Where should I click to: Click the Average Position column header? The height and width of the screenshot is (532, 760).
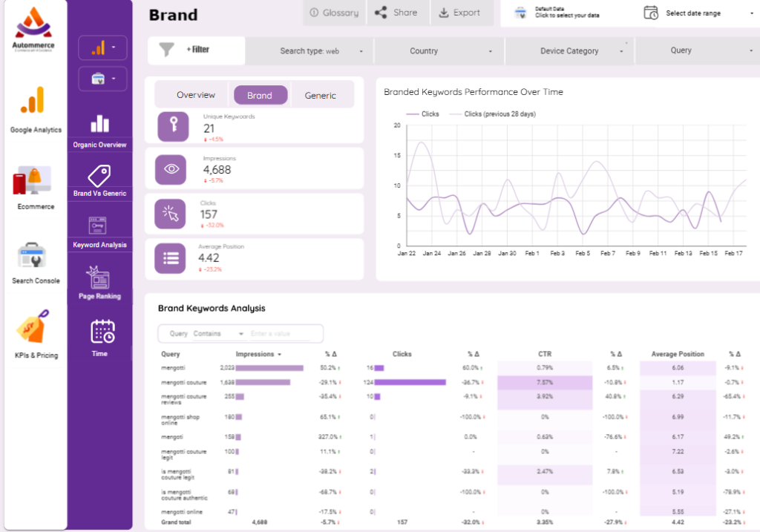coord(678,354)
